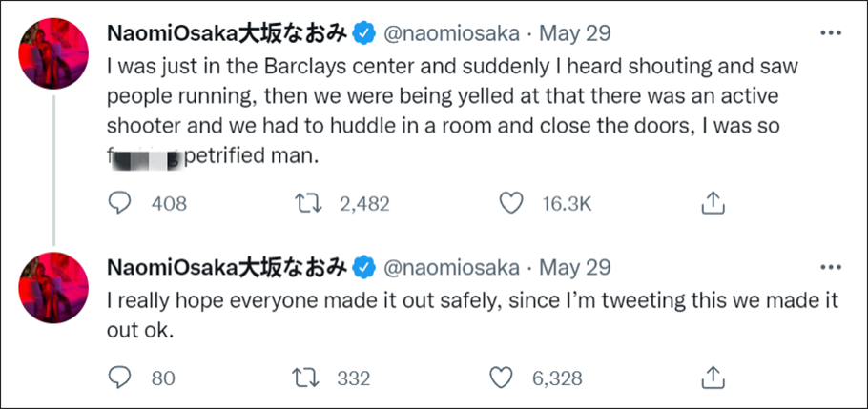The height and width of the screenshot is (409, 868).
Task: Open more options on the first tweet
Action: point(830,32)
